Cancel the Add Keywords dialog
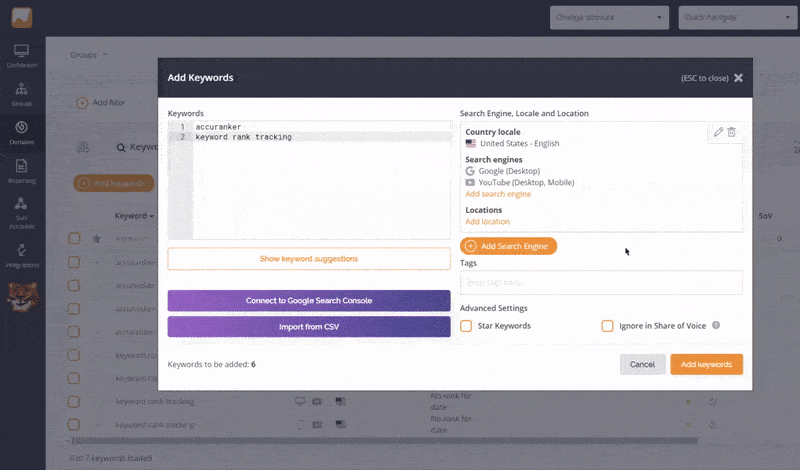The height and width of the screenshot is (470, 800). 642,364
